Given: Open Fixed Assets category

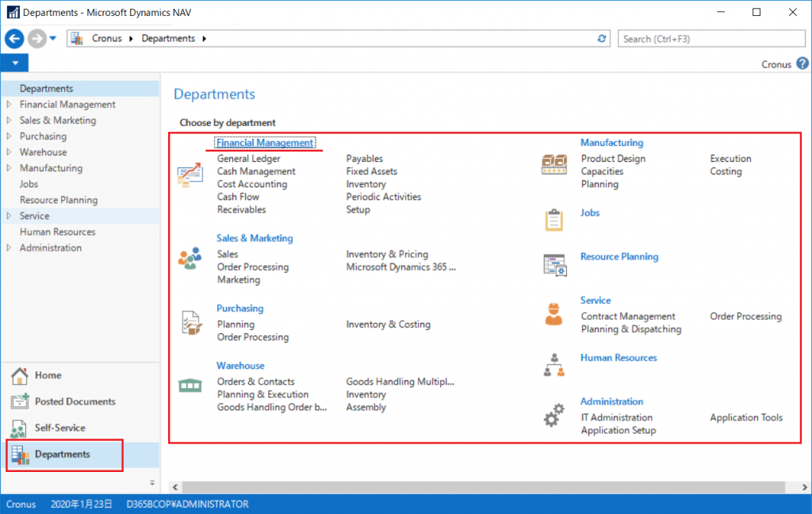Looking at the screenshot, I should [x=372, y=171].
